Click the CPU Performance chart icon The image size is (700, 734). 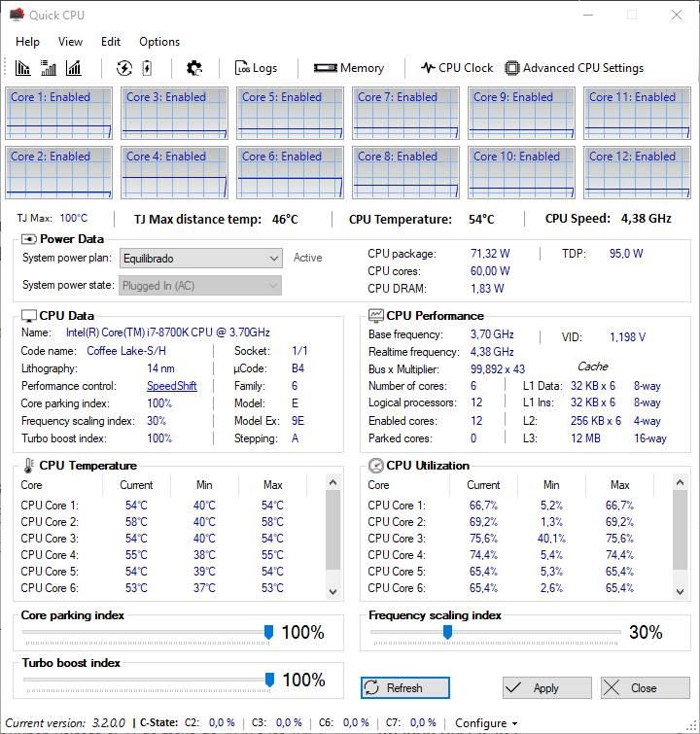375,316
